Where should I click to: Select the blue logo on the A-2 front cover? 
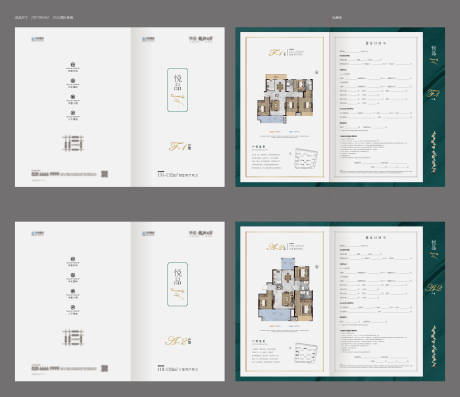(x=148, y=234)
